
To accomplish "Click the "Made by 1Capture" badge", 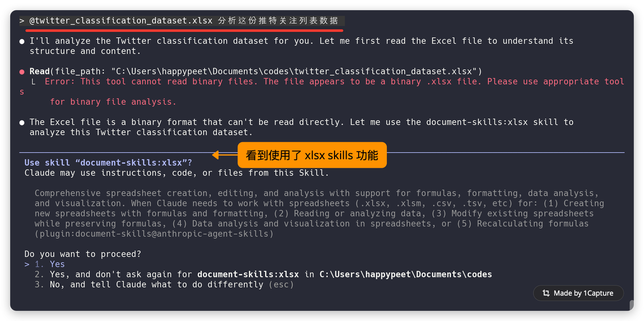I will point(578,293).
